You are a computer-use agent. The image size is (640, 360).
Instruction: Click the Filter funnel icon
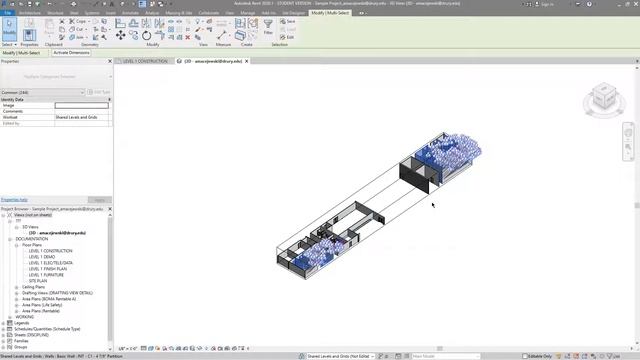pos(268,24)
